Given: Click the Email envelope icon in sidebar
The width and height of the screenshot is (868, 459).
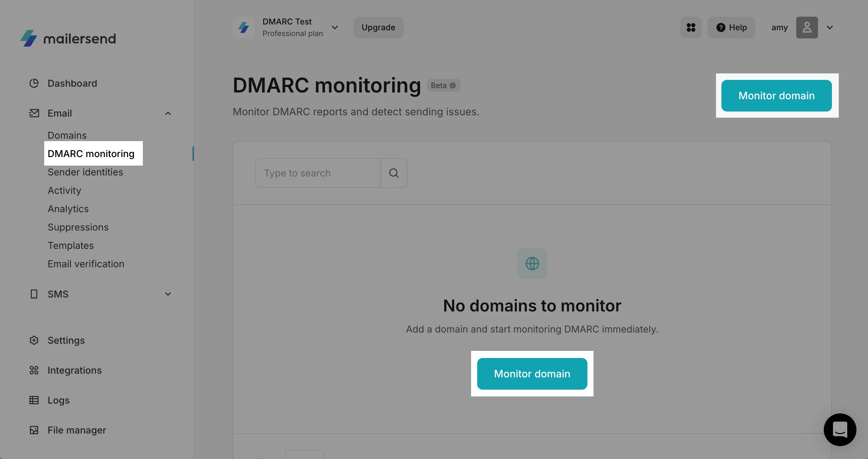Looking at the screenshot, I should tap(34, 113).
